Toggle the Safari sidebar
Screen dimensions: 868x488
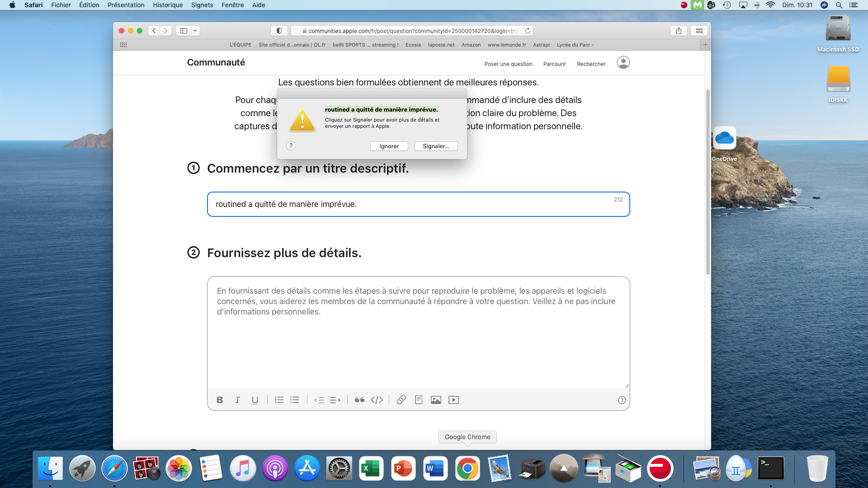click(x=184, y=31)
